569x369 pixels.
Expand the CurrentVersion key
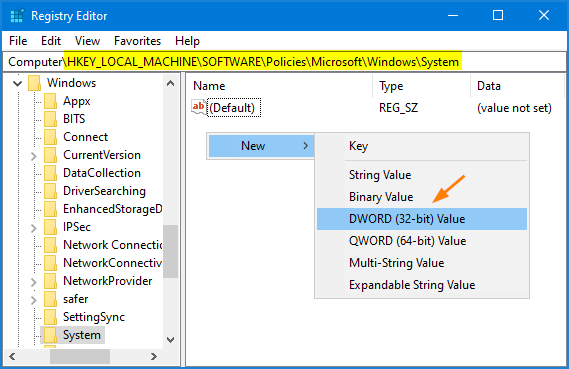click(x=34, y=156)
